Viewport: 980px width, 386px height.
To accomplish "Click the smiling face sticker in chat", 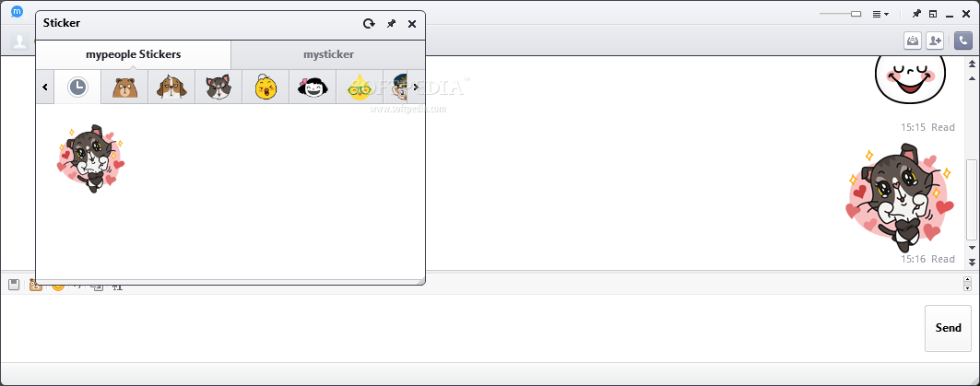I will [910, 78].
